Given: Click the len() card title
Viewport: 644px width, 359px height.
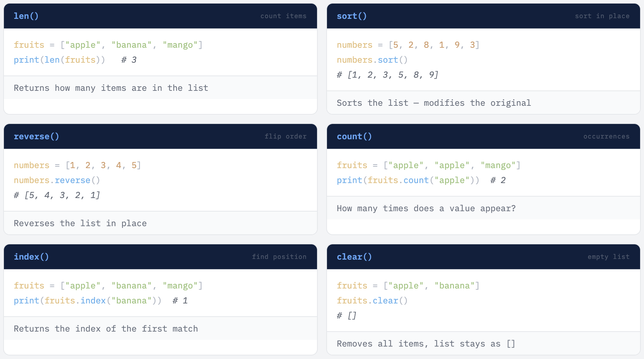Looking at the screenshot, I should [26, 16].
